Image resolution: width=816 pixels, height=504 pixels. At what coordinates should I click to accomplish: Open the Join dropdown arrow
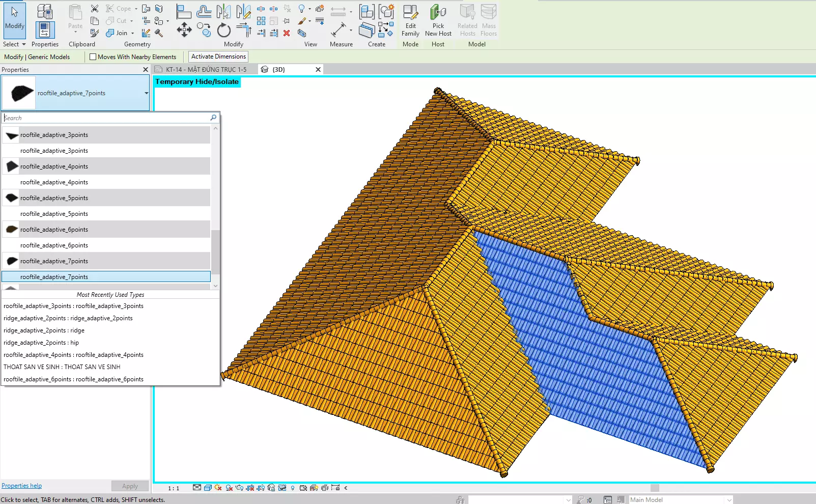(x=132, y=33)
